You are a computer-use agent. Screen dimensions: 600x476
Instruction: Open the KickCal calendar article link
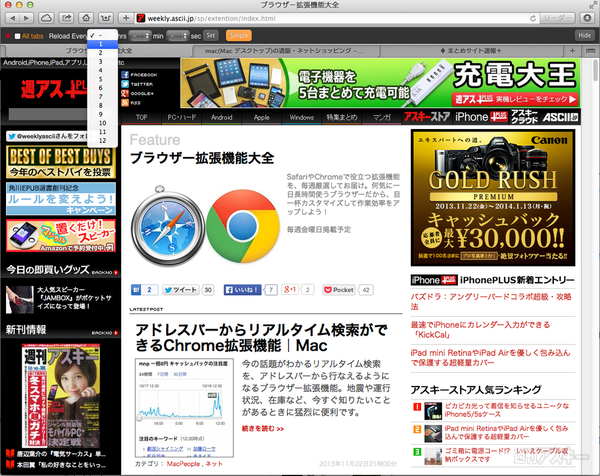coord(481,330)
